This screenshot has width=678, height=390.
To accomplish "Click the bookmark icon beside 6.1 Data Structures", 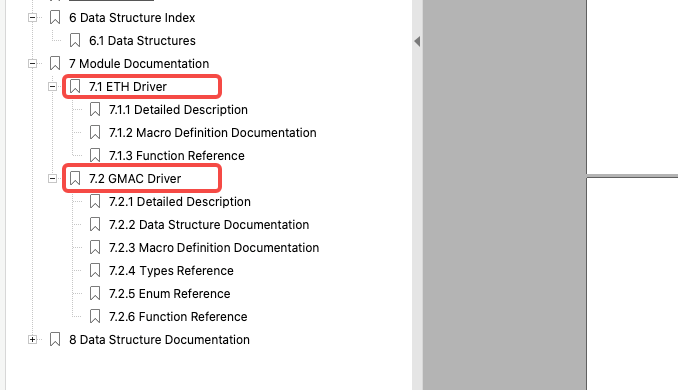I will click(75, 41).
